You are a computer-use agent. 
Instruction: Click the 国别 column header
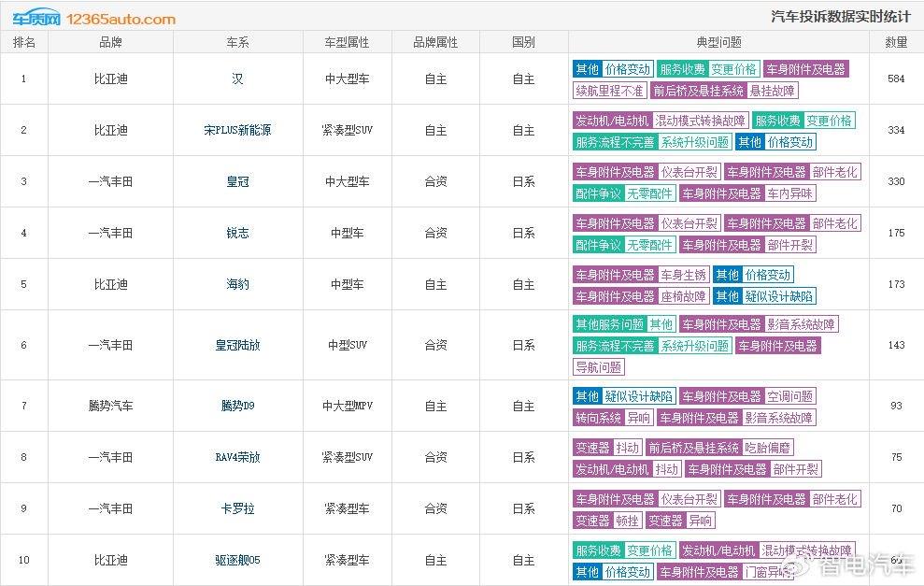[524, 42]
